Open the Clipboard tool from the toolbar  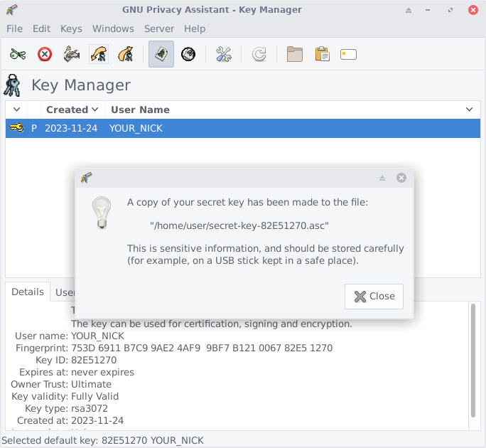(322, 54)
